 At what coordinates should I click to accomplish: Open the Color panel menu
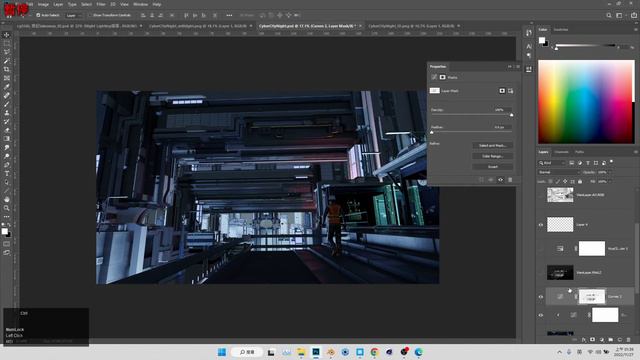[x=635, y=29]
